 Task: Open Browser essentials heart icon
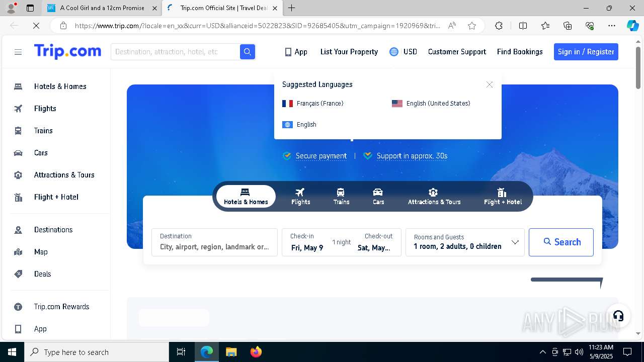click(590, 26)
